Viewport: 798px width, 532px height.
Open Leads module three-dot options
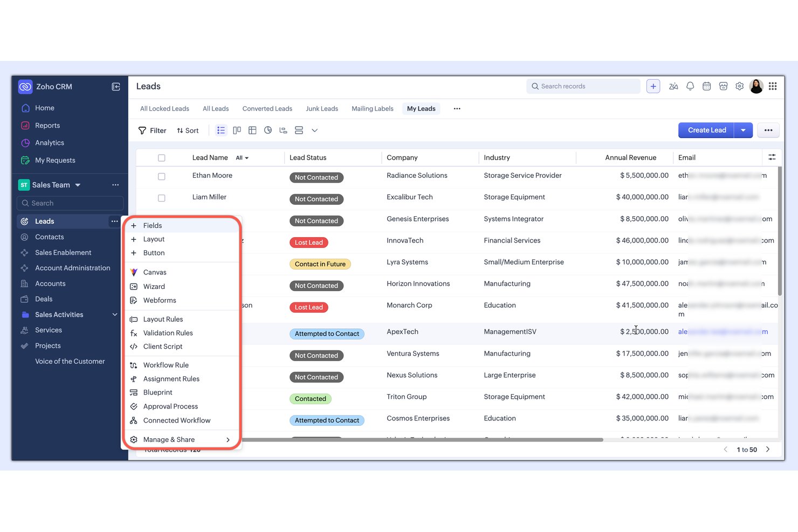pos(114,222)
